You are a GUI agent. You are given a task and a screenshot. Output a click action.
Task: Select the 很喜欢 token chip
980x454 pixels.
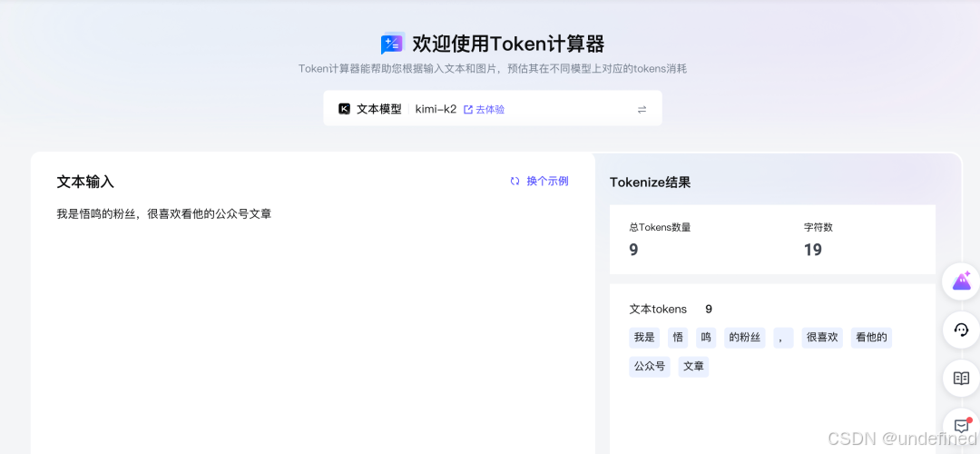click(822, 338)
